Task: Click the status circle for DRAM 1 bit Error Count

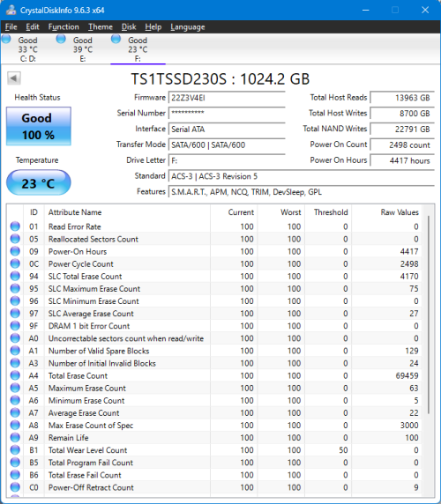Action: coord(15,326)
